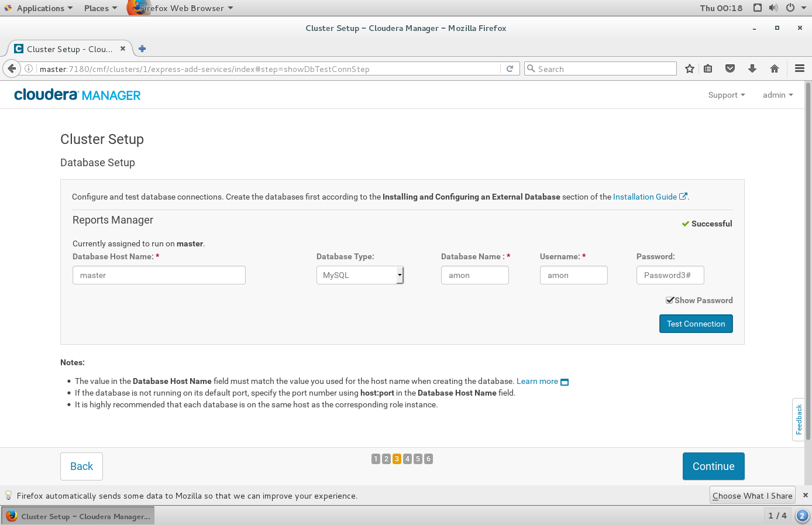Click the top bar window switcher icon
This screenshot has height=525, width=812.
coord(758,8)
